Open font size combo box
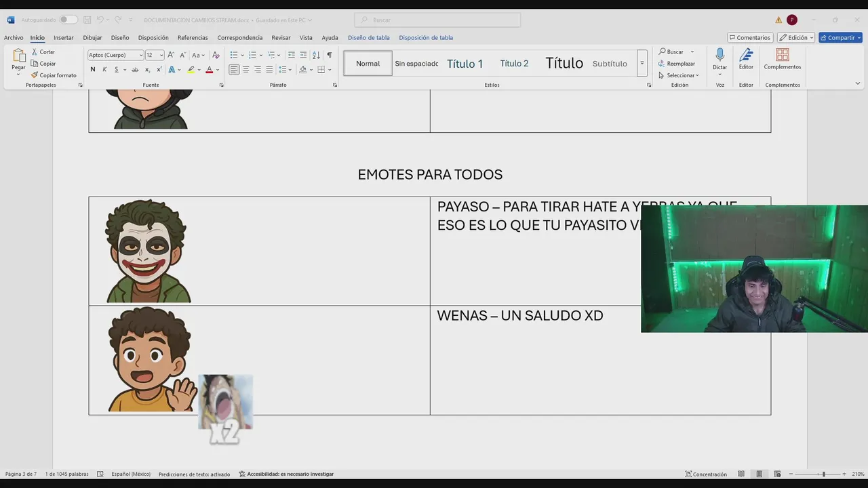 click(x=155, y=55)
